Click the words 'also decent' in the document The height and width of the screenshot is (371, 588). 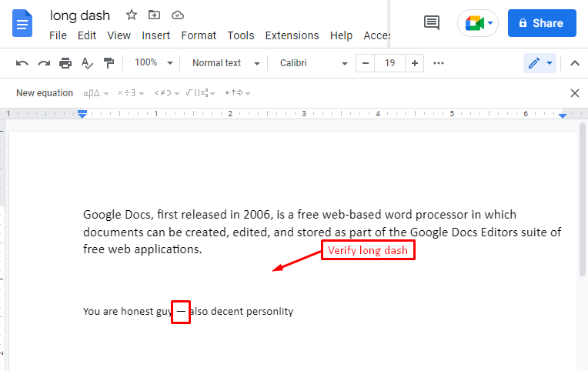tap(216, 312)
